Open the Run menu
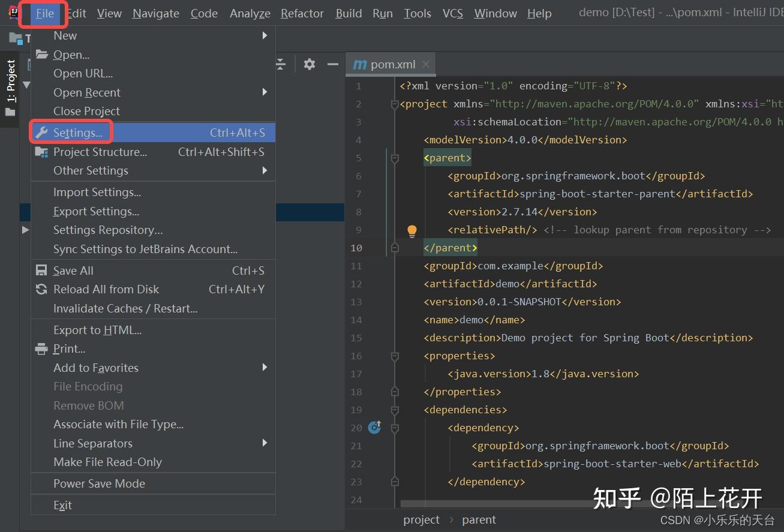This screenshot has width=784, height=532. tap(383, 13)
